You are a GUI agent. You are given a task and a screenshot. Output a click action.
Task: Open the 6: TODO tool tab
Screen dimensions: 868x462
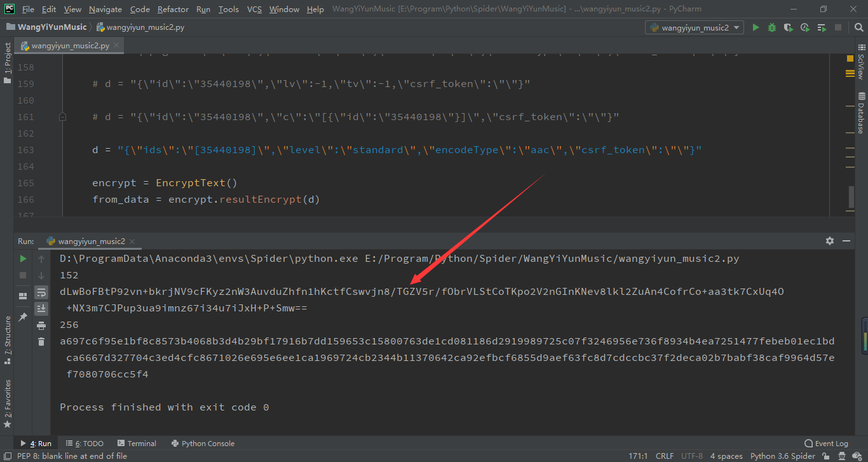click(x=84, y=444)
